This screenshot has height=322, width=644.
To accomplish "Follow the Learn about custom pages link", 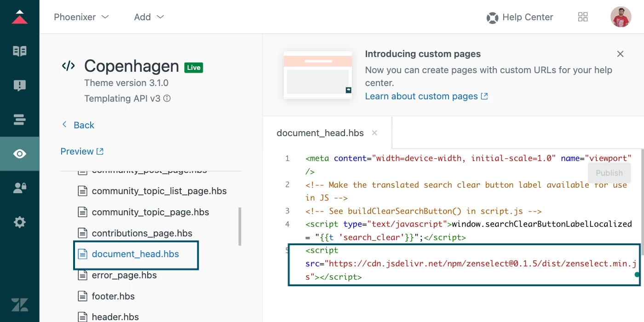I will pyautogui.click(x=426, y=96).
